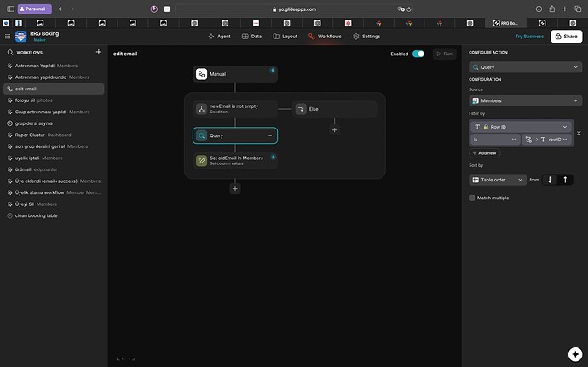Show Safari tab overview
Image resolution: width=588 pixels, height=367 pixels.
pyautogui.click(x=578, y=9)
